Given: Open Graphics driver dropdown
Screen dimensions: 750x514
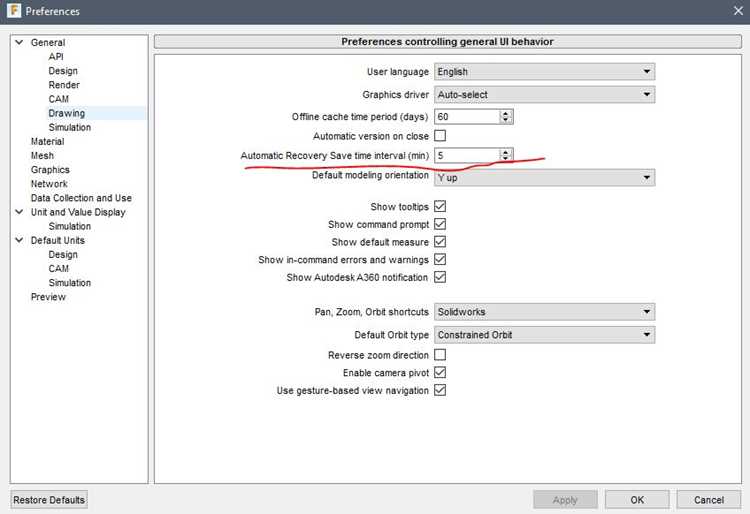Looking at the screenshot, I should coord(544,95).
